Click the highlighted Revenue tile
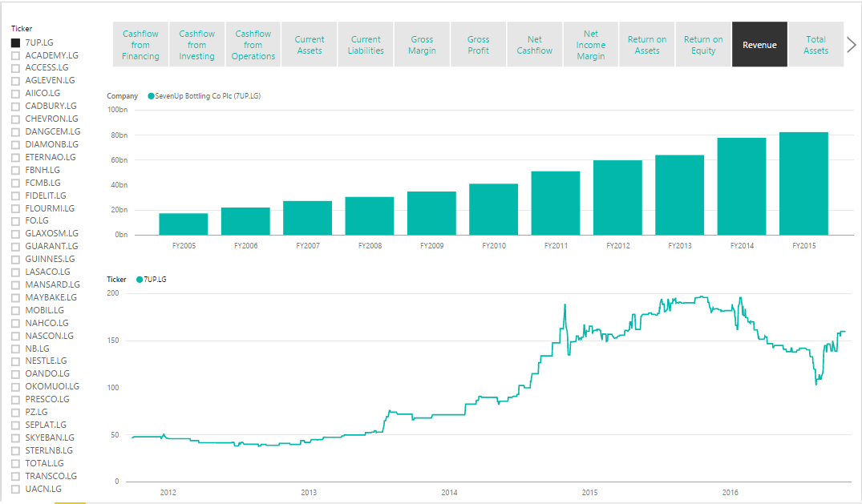This screenshot has width=862, height=504. (759, 44)
